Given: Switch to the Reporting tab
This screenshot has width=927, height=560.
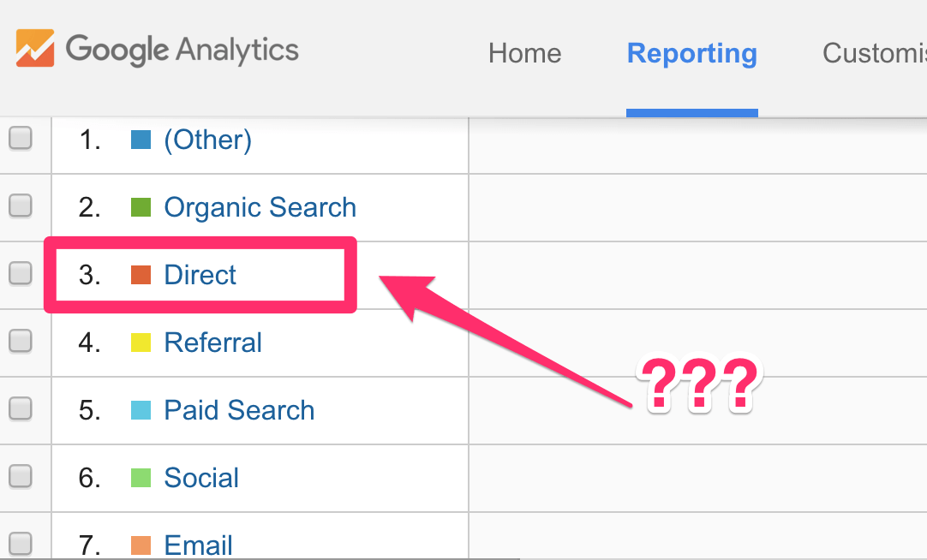Looking at the screenshot, I should 691,53.
